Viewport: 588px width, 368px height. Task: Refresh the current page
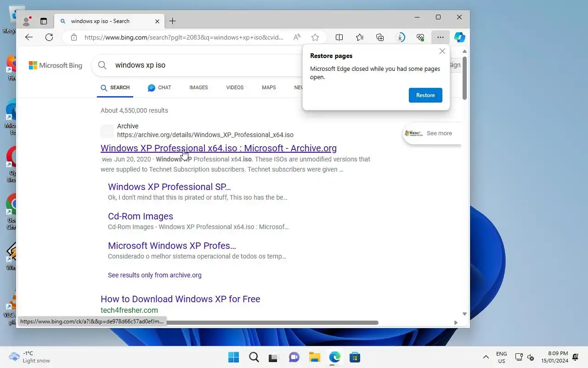pos(49,37)
